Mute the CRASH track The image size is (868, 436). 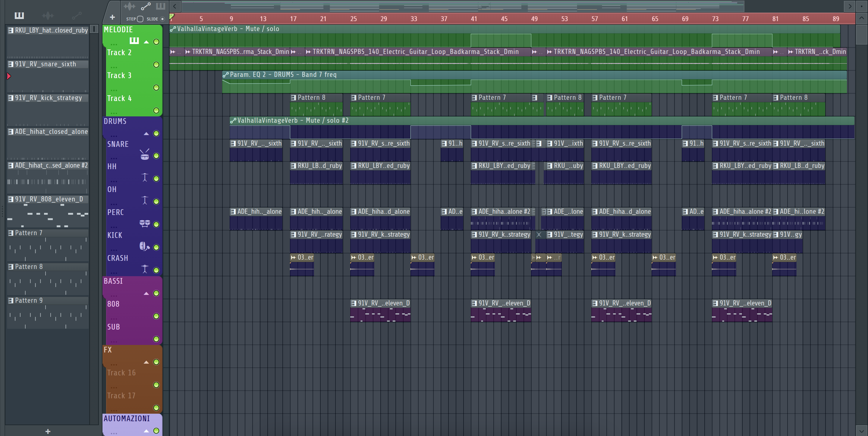point(156,270)
